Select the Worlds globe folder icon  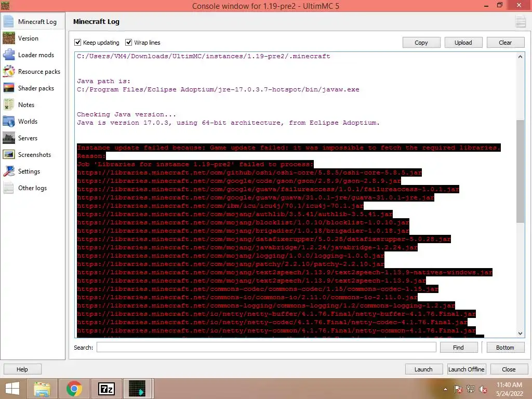point(9,121)
